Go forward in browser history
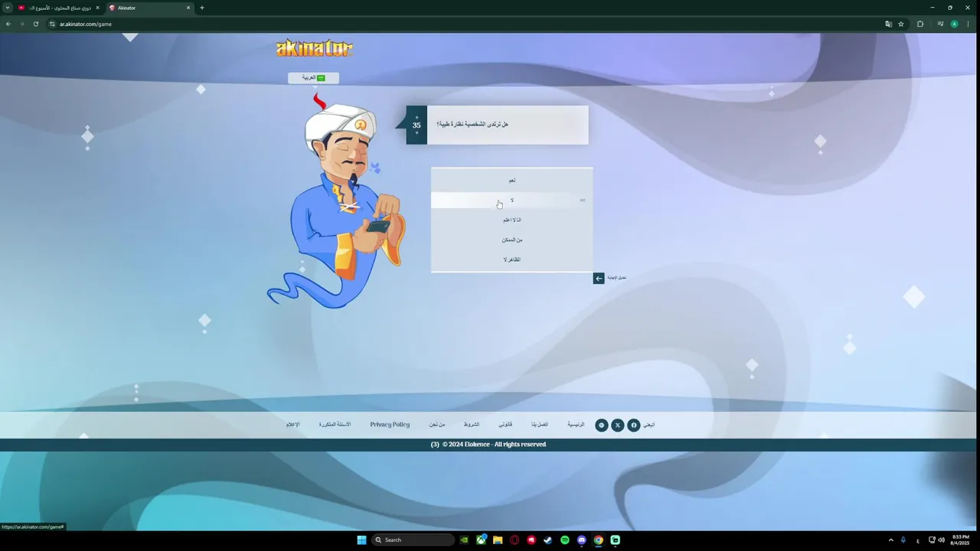980x551 pixels. (22, 24)
